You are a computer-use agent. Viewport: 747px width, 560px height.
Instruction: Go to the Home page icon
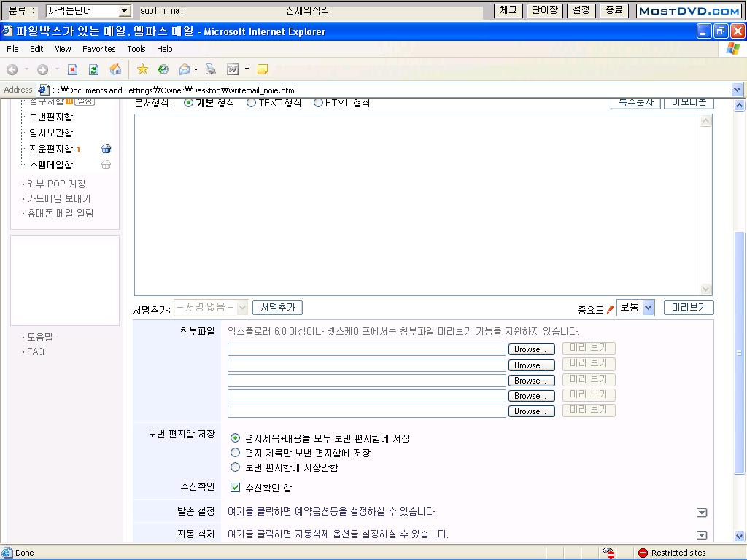pyautogui.click(x=115, y=69)
